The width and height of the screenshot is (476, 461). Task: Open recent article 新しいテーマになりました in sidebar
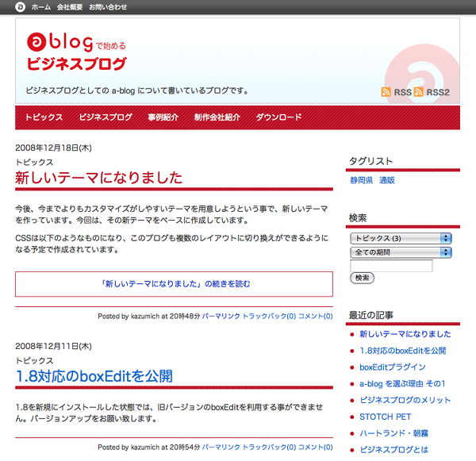tap(405, 334)
